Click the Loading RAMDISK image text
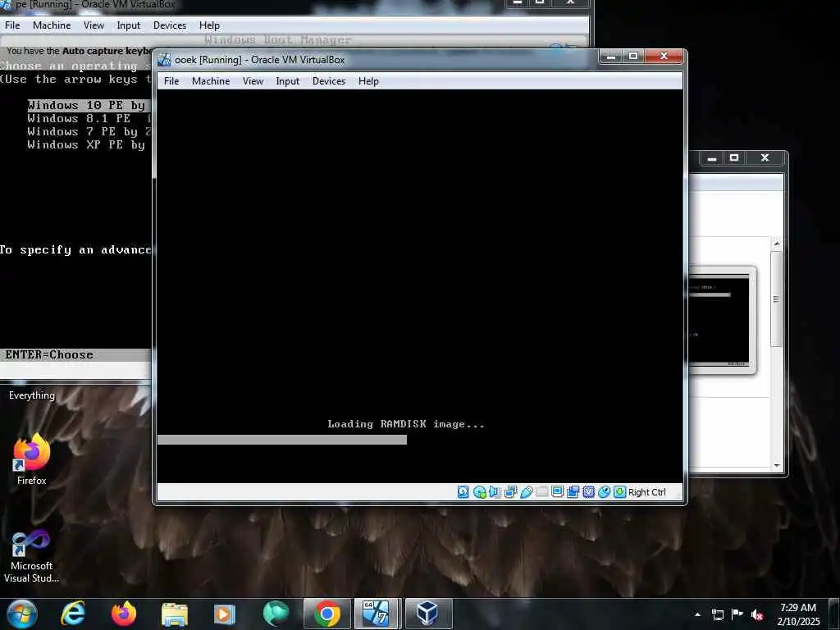Image resolution: width=840 pixels, height=630 pixels. click(406, 424)
